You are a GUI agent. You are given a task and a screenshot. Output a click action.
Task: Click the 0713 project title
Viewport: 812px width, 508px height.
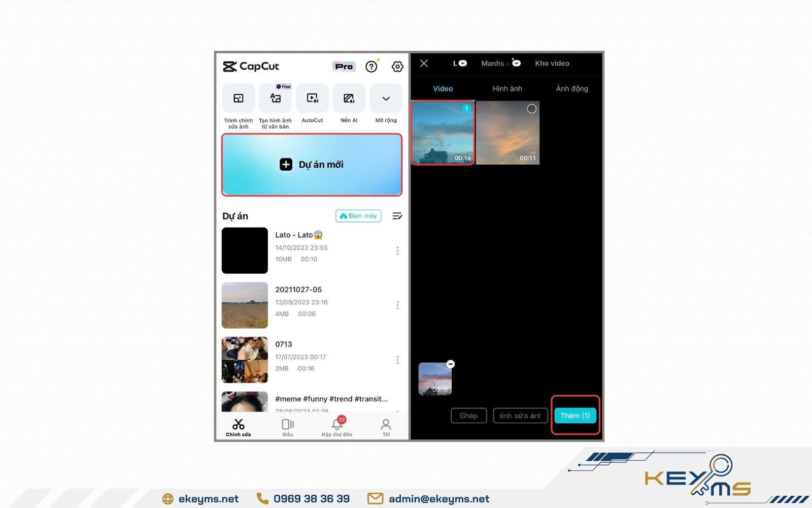(284, 344)
